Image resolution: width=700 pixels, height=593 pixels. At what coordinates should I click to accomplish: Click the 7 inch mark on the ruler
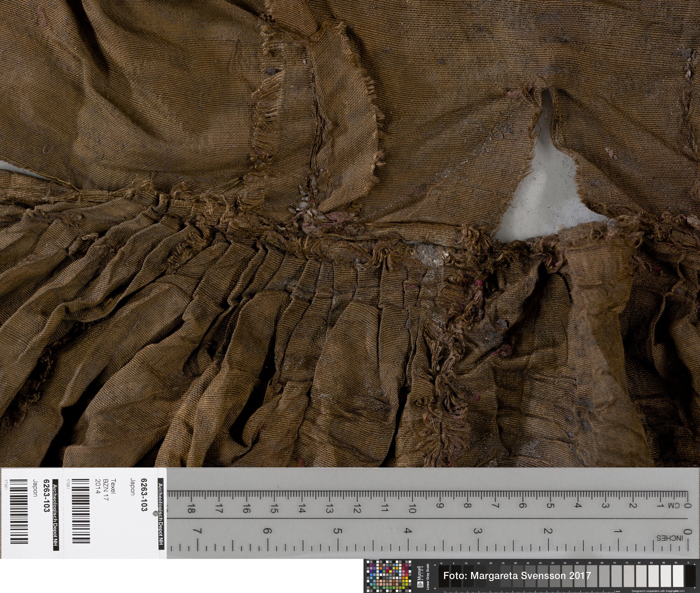pos(198,532)
